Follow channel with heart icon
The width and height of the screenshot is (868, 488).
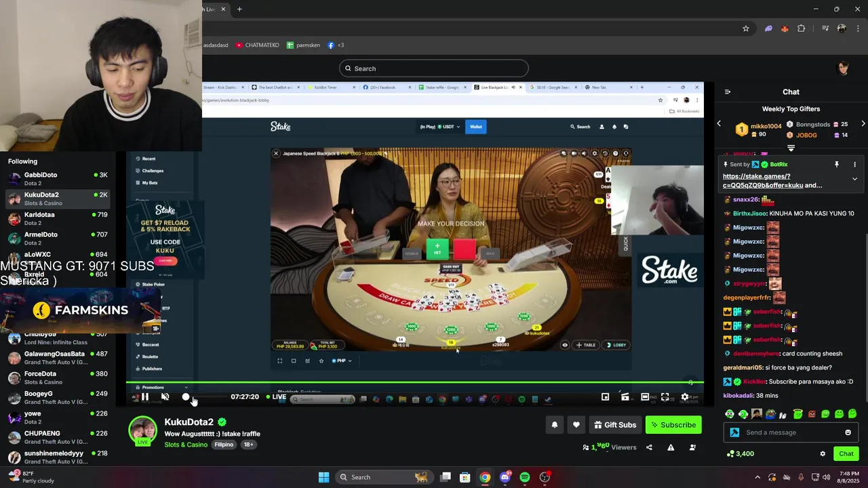click(x=576, y=425)
